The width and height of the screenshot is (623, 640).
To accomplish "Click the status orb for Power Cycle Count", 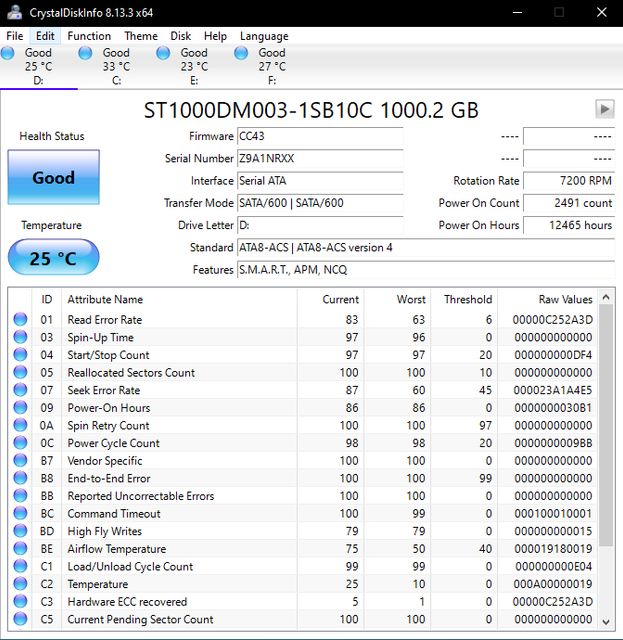I will pyautogui.click(x=20, y=442).
